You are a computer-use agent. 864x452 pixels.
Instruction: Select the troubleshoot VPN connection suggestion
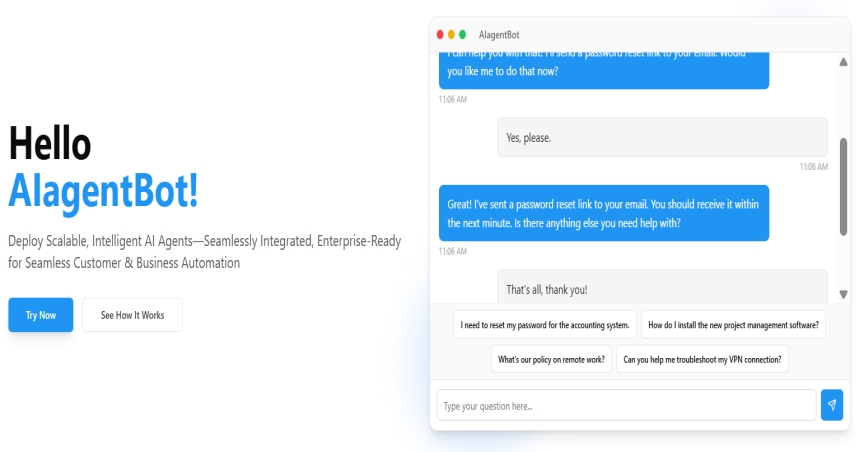tap(703, 359)
